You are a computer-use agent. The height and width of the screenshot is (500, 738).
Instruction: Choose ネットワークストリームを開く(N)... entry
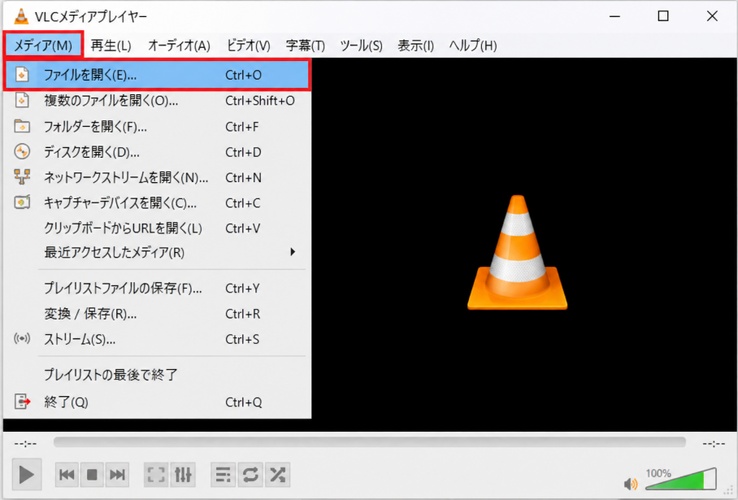[157, 177]
